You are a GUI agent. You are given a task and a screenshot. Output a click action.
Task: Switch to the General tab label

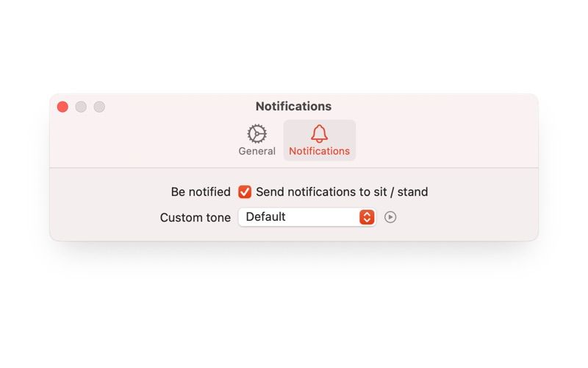coord(257,151)
